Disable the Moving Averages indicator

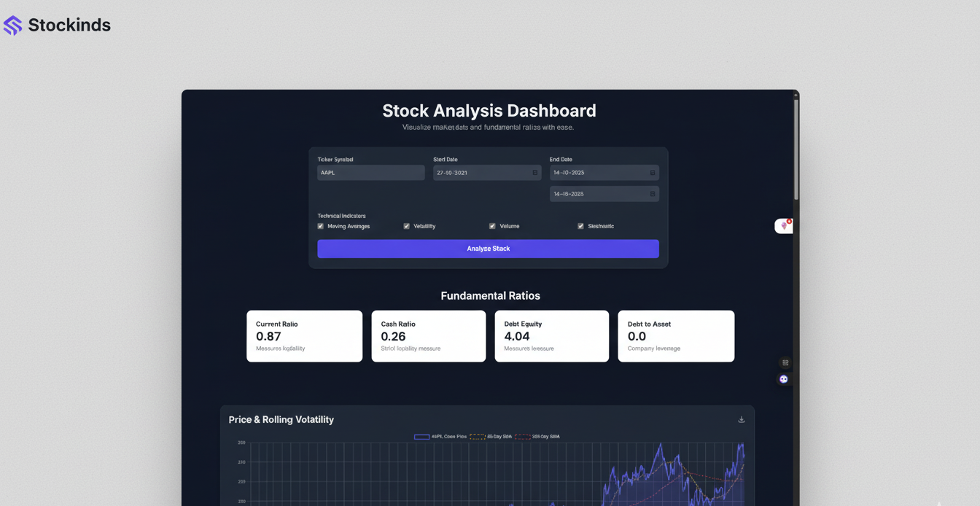point(320,226)
